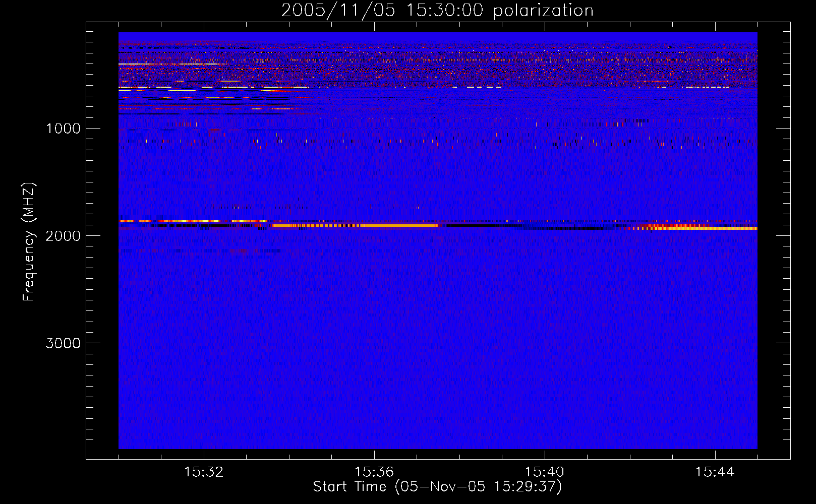
Task: Click the 'Frequency (MHZ)' axis label
Action: coord(29,242)
